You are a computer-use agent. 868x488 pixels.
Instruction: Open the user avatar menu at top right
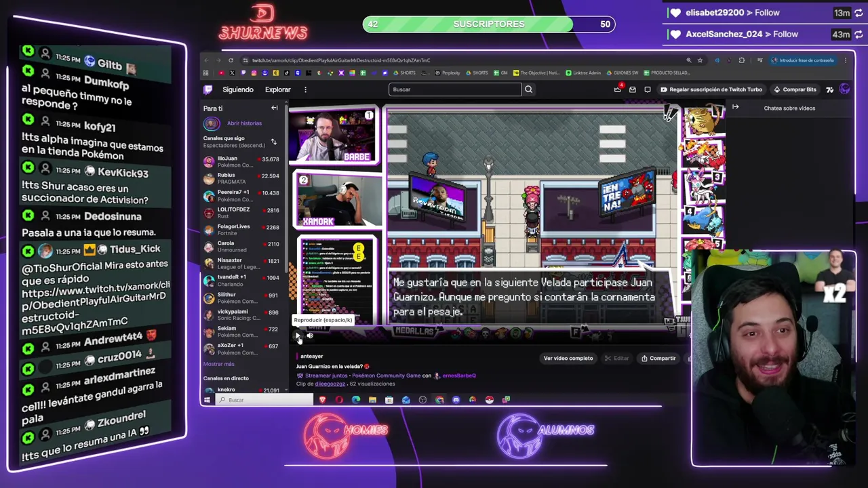pyautogui.click(x=844, y=89)
